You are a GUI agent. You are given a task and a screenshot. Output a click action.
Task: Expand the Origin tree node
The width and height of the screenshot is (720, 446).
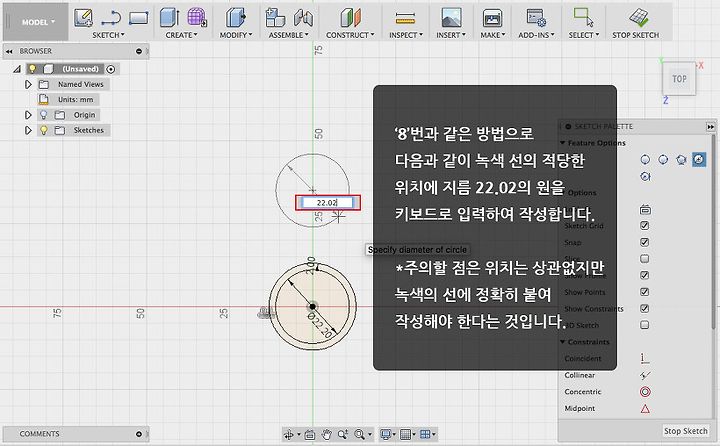point(28,115)
